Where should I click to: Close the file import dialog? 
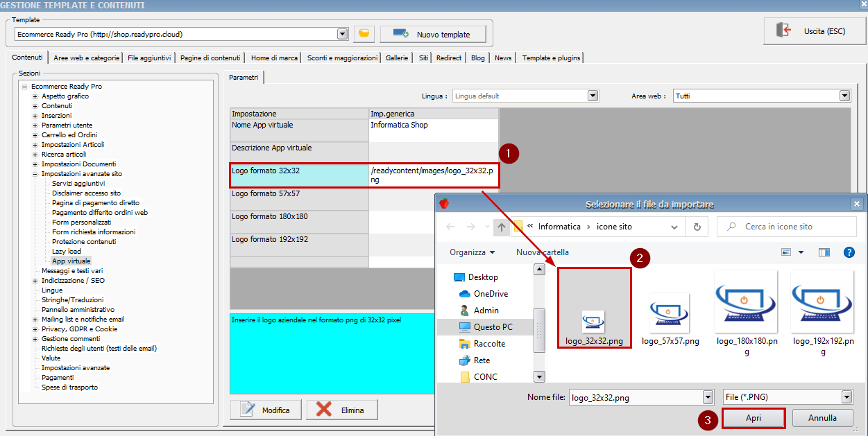[x=856, y=204]
